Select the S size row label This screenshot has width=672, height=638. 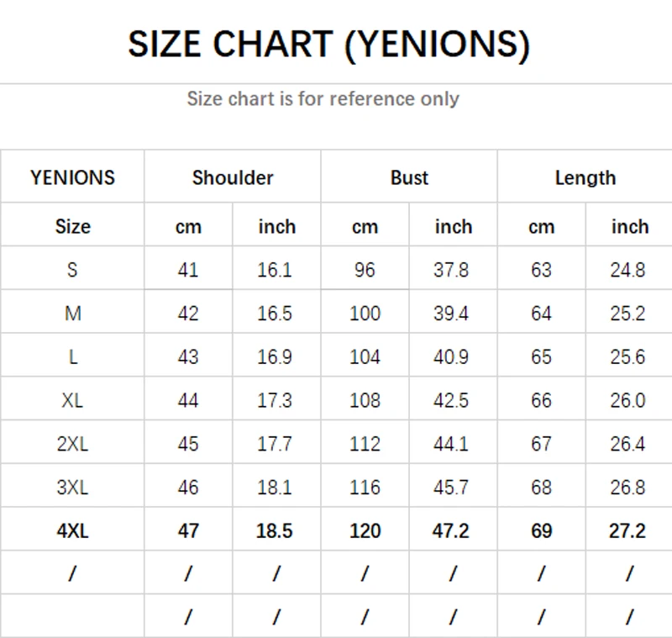pos(72,270)
